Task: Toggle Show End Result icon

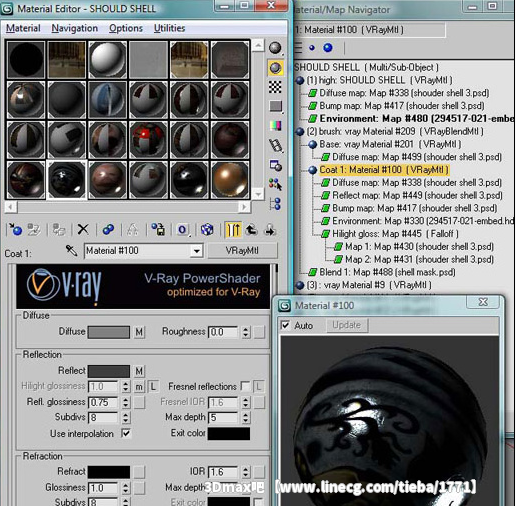Action: 233,230
